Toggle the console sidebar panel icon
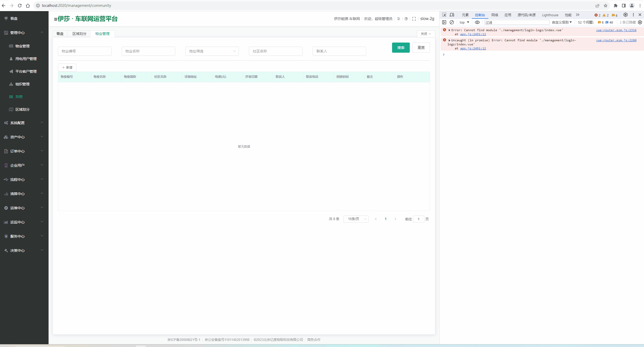Screen dimensions: 644x347 [444, 22]
